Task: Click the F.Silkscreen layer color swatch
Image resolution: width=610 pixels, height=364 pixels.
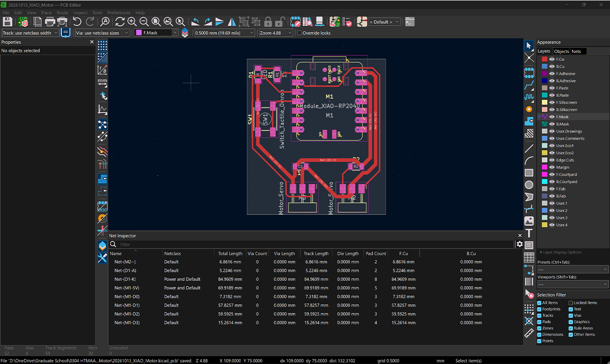Action: pyautogui.click(x=544, y=102)
